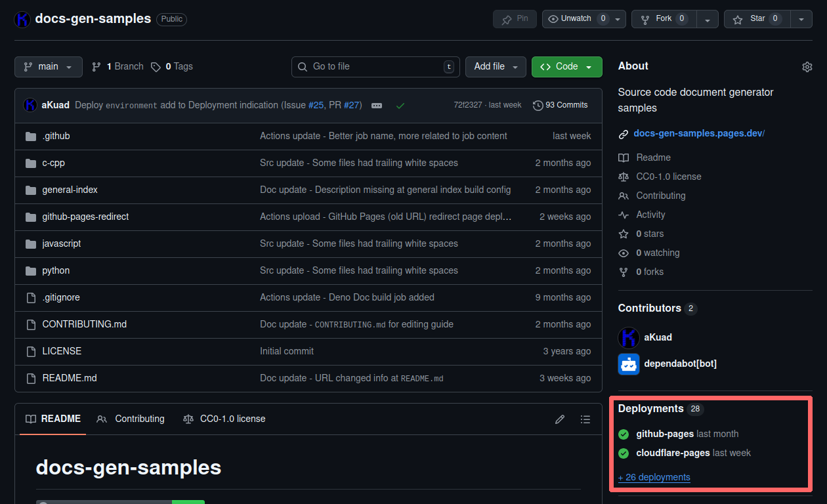Viewport: 827px width, 504px height.
Task: Star the repository
Action: coord(756,18)
